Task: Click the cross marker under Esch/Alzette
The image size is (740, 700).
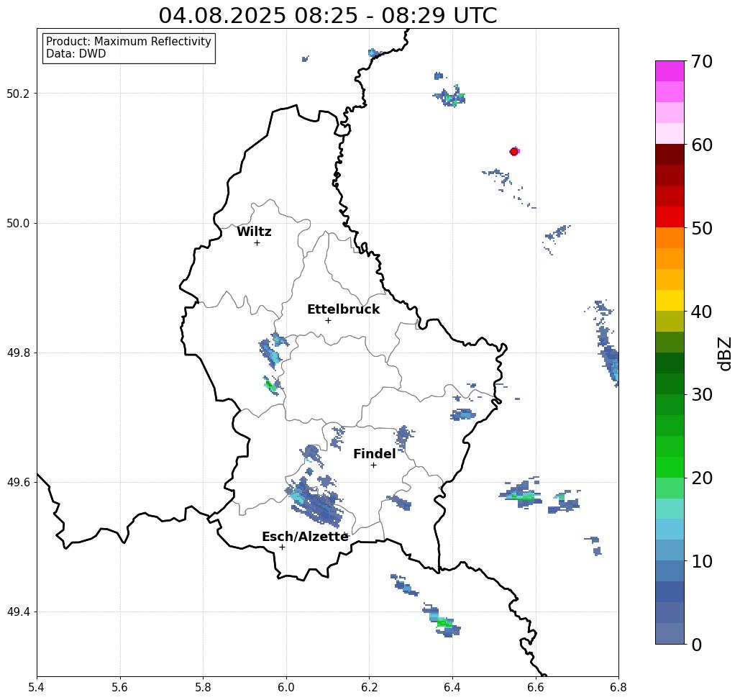Action: 282,547
